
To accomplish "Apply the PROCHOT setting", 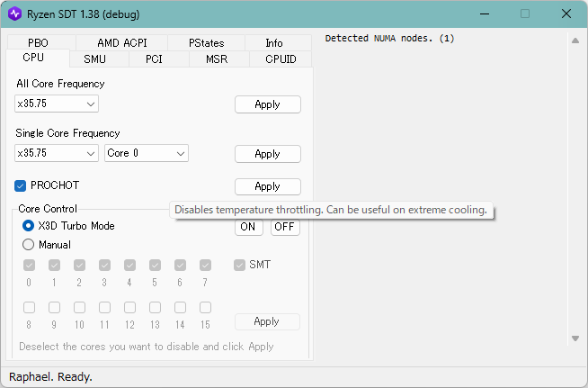I will tap(268, 186).
